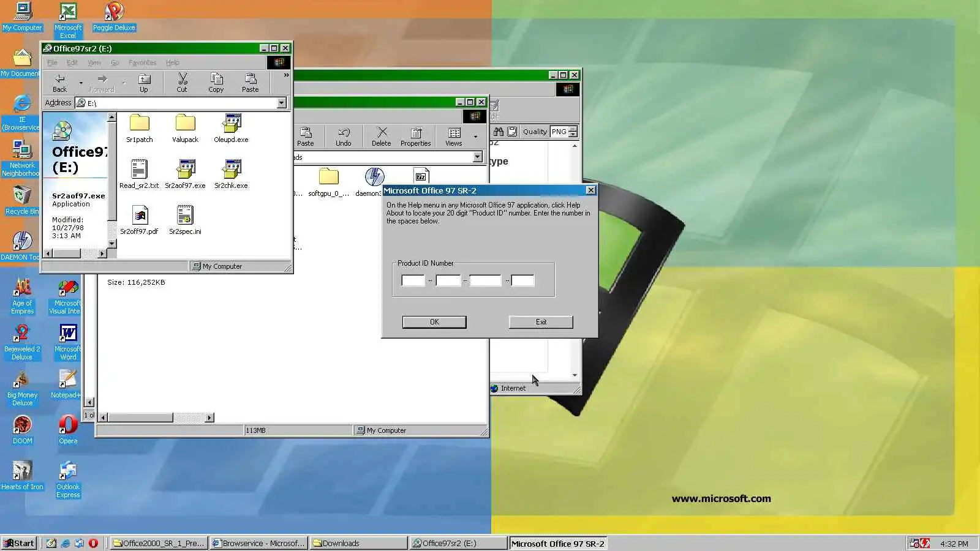Select the DAEMON Tools desktop shortcut
Screen dimensions: 980x551
pyautogui.click(x=20, y=246)
